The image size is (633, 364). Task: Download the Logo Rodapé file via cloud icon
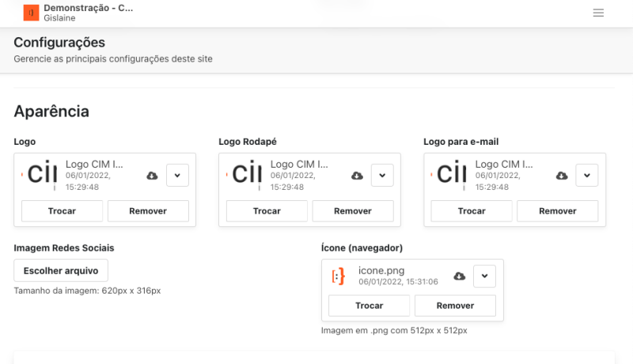tap(357, 175)
